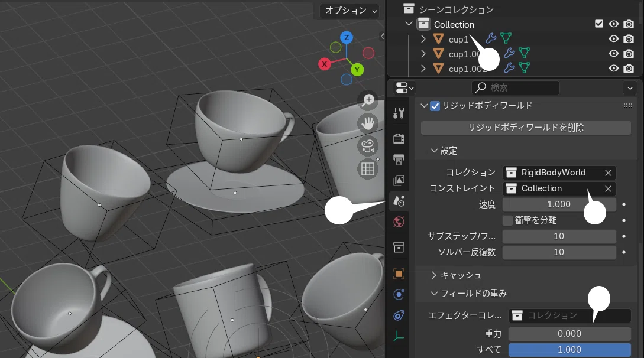Image resolution: width=644 pixels, height=358 pixels.
Task: Open the World properties tab
Action: 399,222
